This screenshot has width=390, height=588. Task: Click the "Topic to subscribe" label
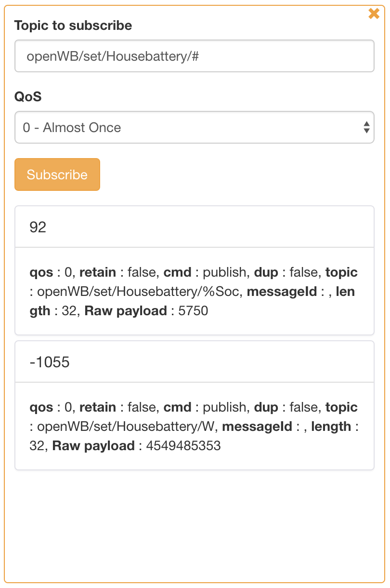(x=73, y=26)
